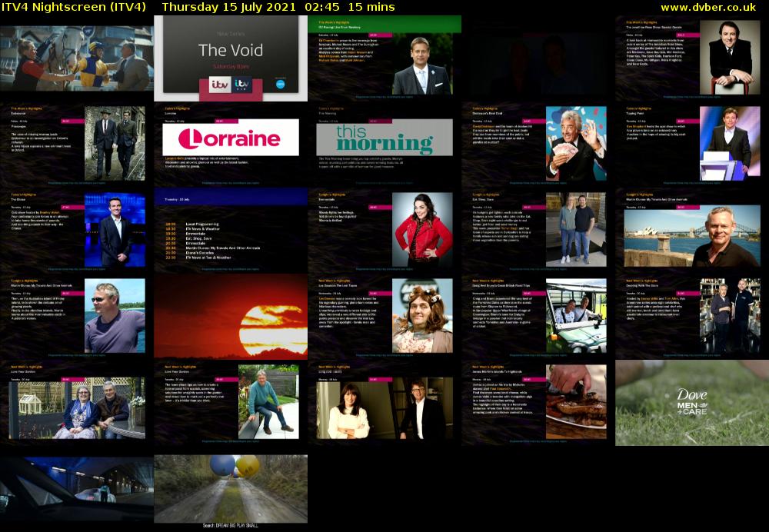Open the red sunset frame
Viewport: 769px width, 532px height.
(x=231, y=316)
